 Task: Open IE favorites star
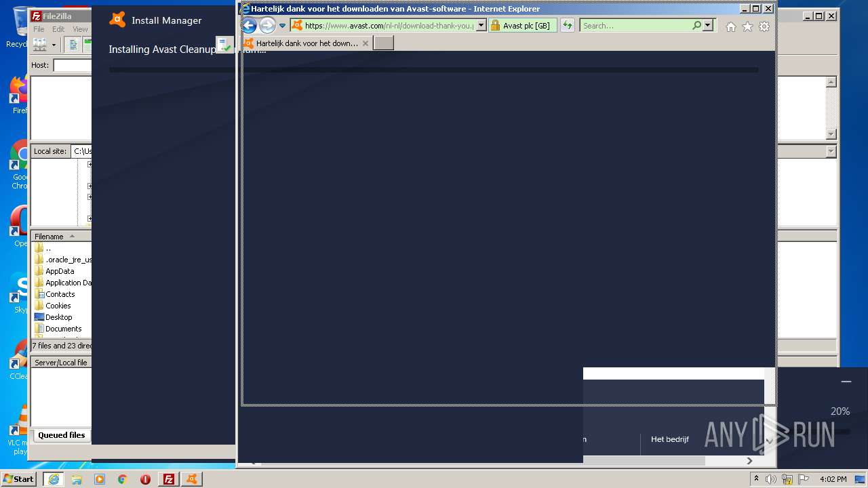[747, 26]
